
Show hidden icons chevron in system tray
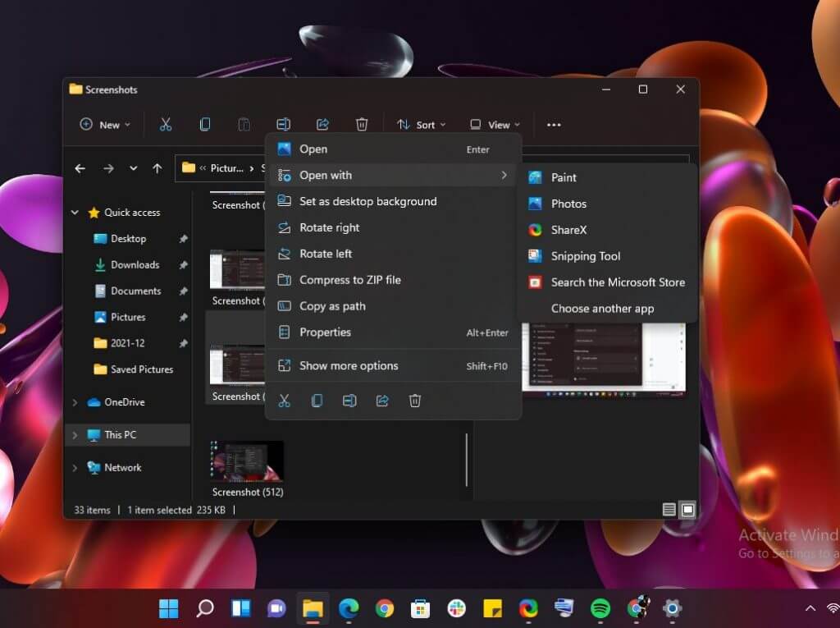coord(810,608)
